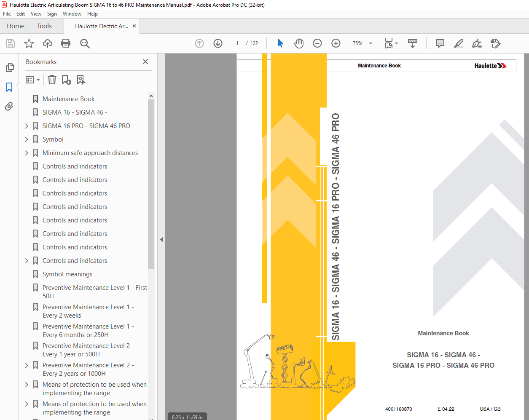Open the Help menu
The image size is (529, 420).
(x=92, y=14)
